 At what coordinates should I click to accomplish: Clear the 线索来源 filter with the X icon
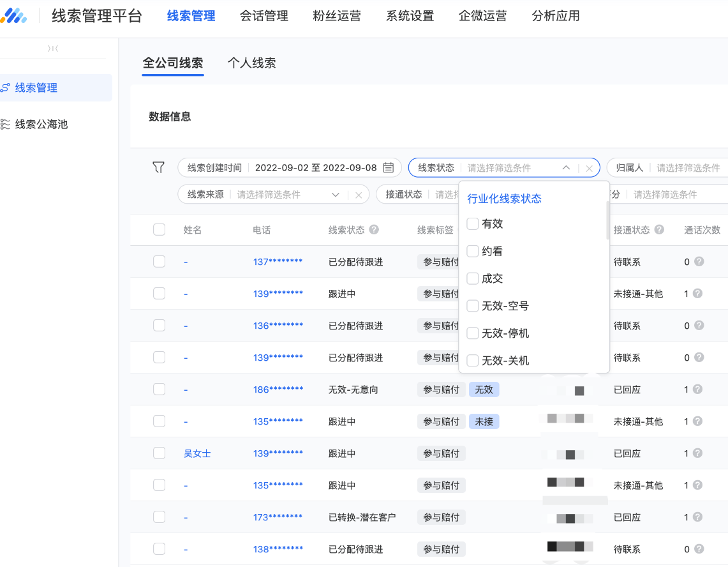pos(359,195)
